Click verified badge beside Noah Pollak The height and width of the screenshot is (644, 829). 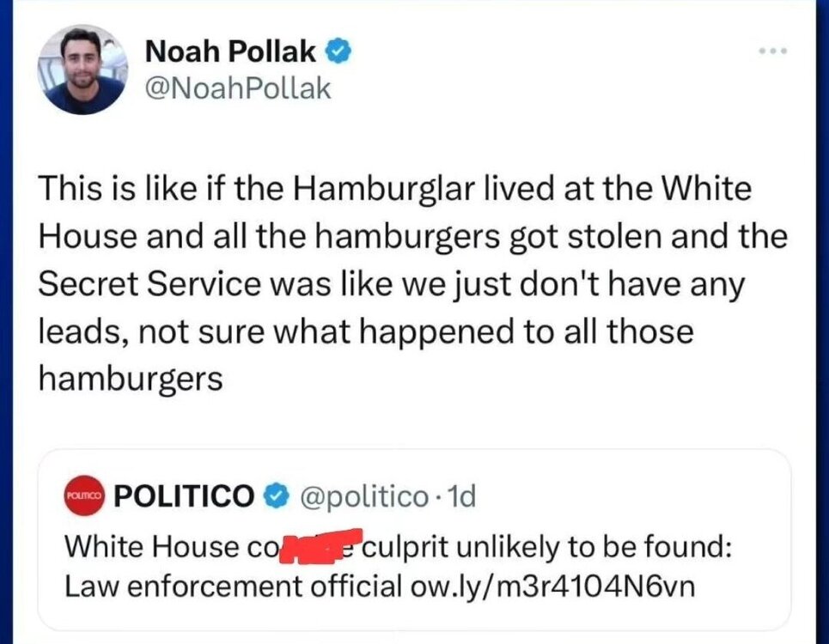coord(339,52)
